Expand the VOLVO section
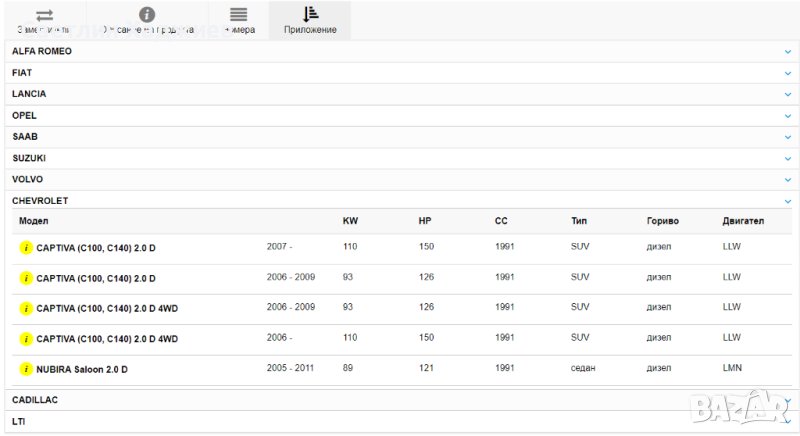The image size is (800, 436). [400, 179]
